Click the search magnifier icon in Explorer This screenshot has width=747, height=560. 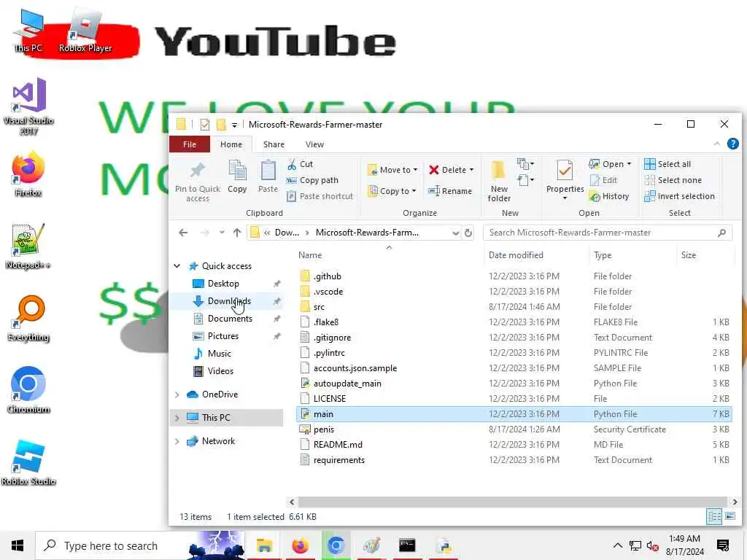click(x=721, y=233)
